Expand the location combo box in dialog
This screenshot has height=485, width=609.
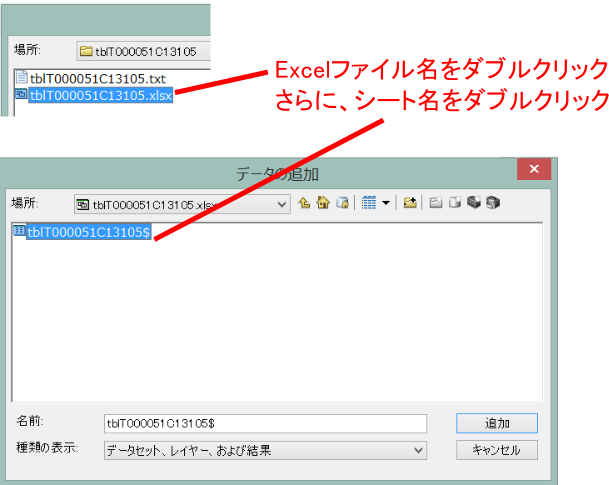pyautogui.click(x=282, y=204)
